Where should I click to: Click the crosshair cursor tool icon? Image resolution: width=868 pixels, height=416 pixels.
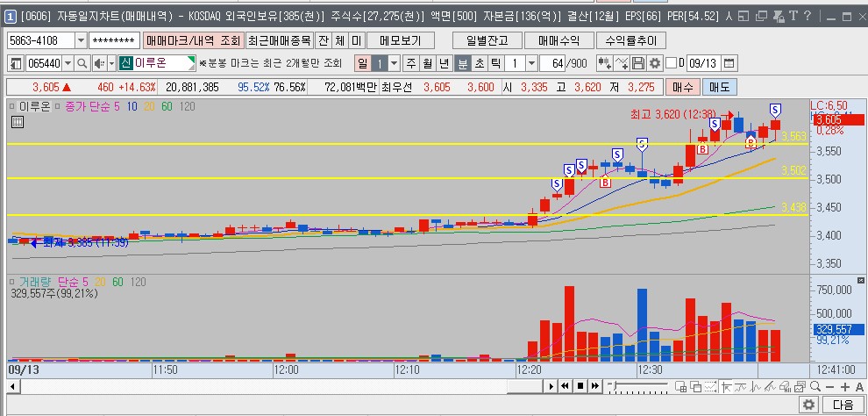pyautogui.click(x=726, y=387)
